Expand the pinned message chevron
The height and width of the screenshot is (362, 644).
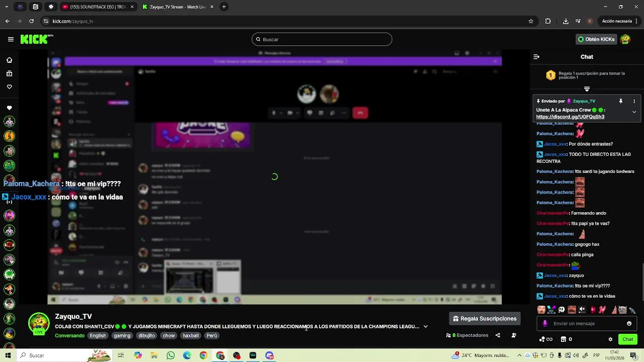pyautogui.click(x=634, y=112)
